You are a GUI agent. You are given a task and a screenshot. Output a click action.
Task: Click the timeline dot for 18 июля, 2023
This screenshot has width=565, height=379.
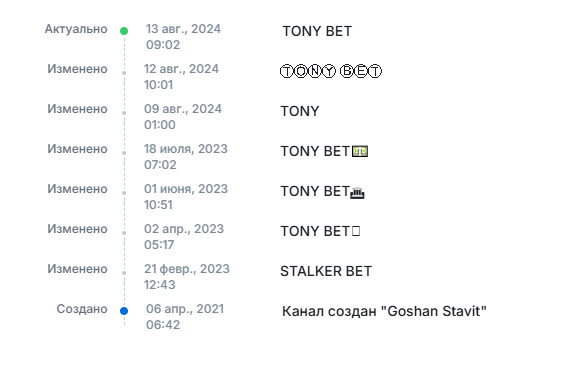coord(124,153)
